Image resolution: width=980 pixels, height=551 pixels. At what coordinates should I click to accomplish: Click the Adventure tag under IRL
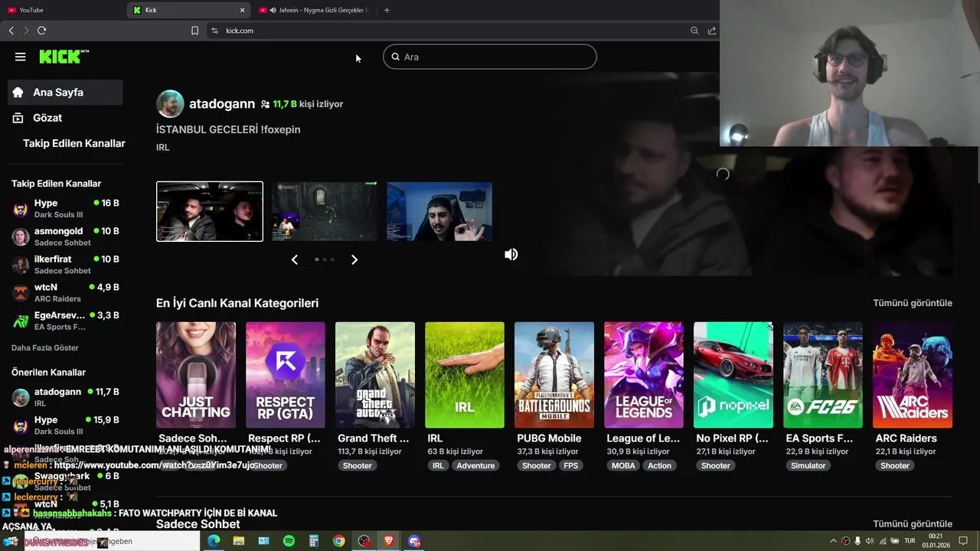475,465
